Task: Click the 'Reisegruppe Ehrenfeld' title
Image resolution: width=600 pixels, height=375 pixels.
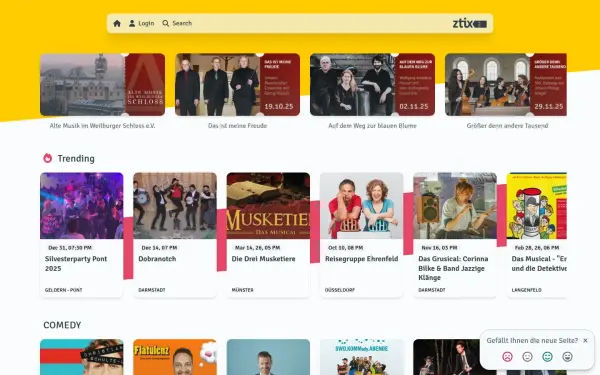Action: pos(362,259)
